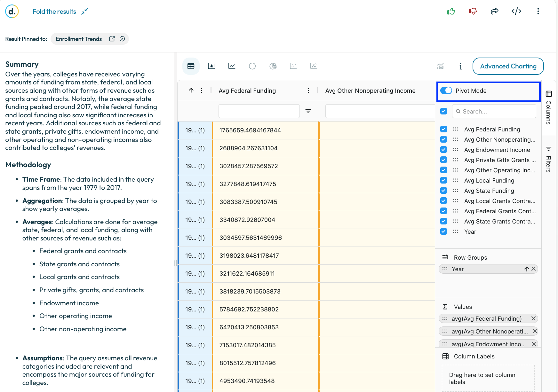Switch to bubble chart view
Viewport: 558px width, 392px height.
pyautogui.click(x=314, y=66)
